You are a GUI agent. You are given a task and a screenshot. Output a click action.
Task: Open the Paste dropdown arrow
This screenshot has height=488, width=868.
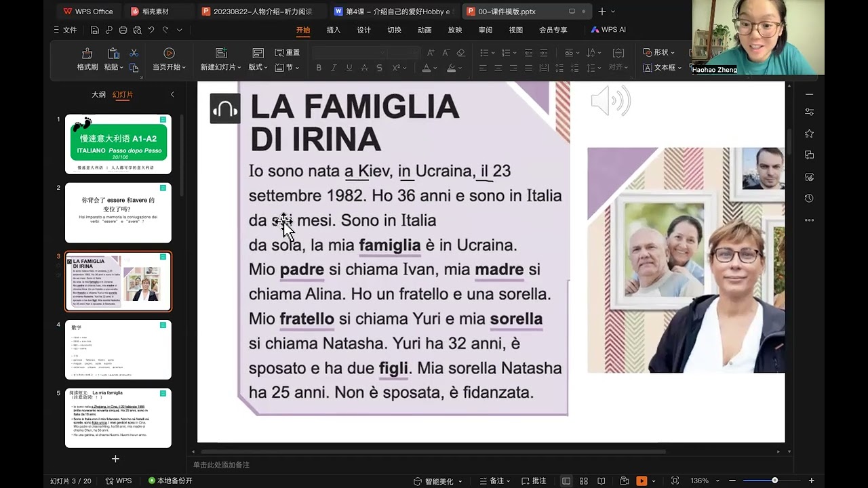123,68
